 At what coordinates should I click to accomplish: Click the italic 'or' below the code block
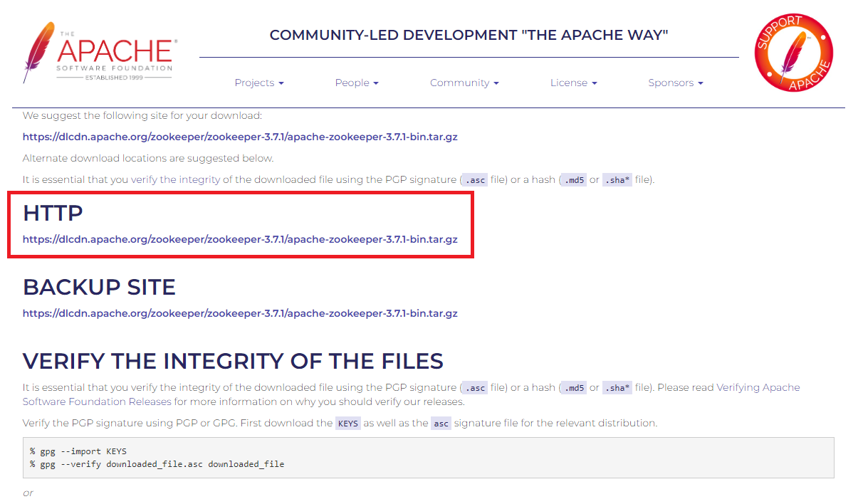pyautogui.click(x=28, y=493)
